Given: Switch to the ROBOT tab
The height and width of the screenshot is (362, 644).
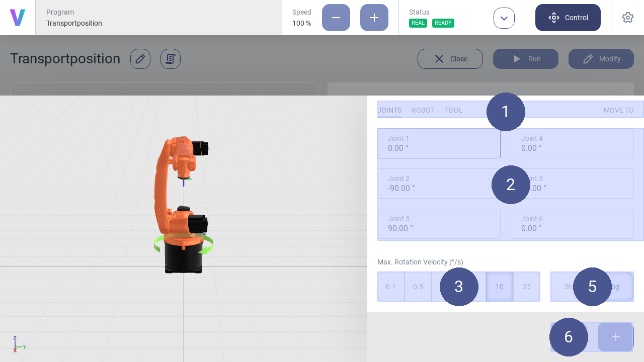Looking at the screenshot, I should point(423,110).
